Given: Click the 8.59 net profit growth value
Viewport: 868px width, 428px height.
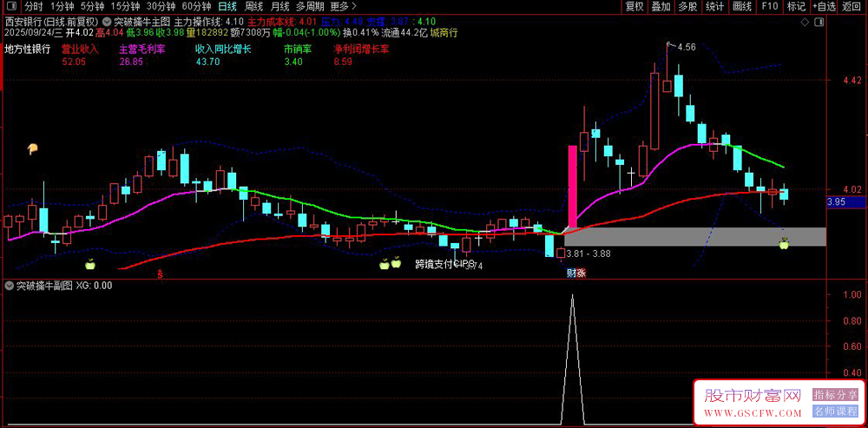Looking at the screenshot, I should [x=343, y=62].
